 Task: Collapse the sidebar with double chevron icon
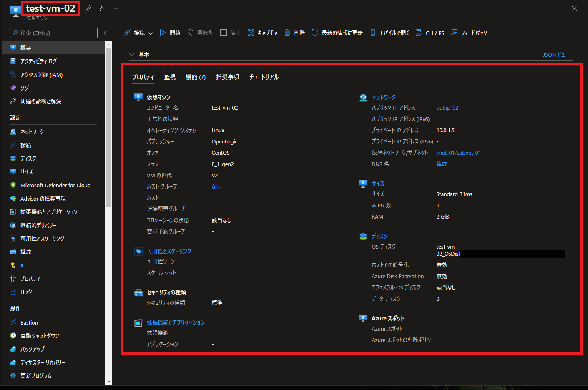click(106, 33)
